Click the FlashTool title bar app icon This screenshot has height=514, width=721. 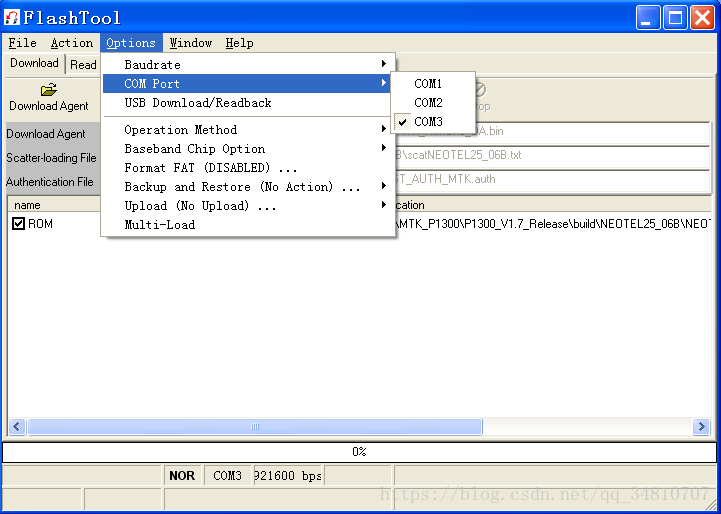coord(12,18)
